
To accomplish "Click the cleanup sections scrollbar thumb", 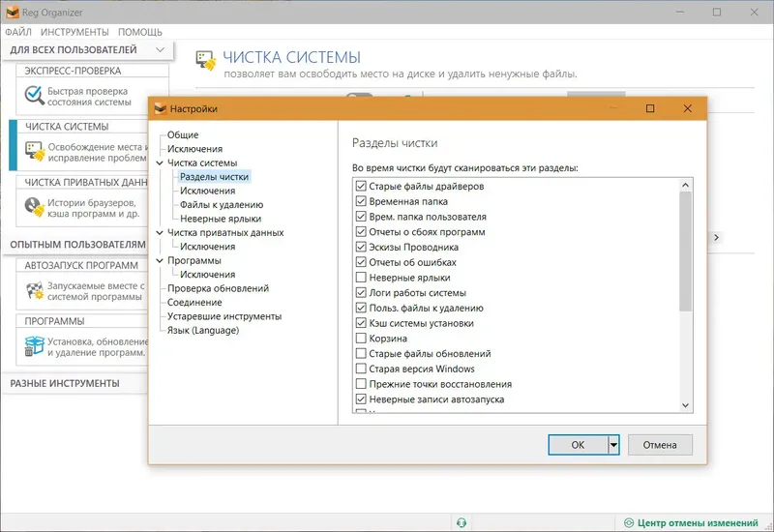I will [685, 251].
